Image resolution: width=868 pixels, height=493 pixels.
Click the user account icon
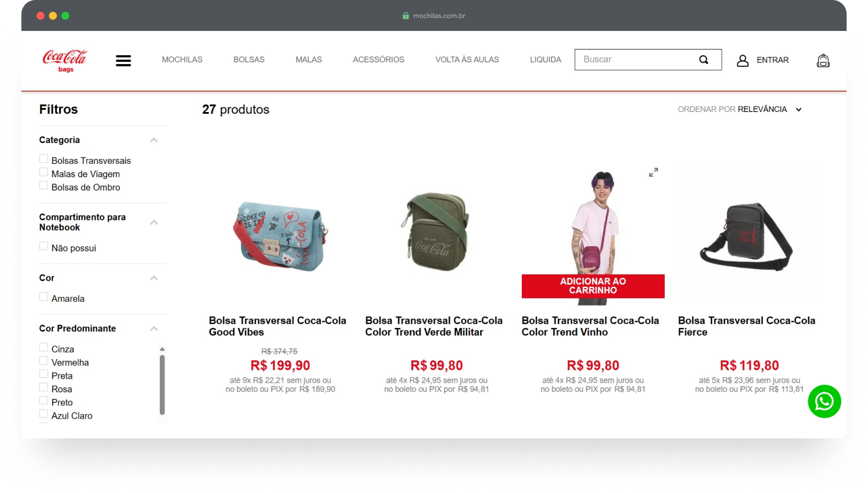point(742,60)
